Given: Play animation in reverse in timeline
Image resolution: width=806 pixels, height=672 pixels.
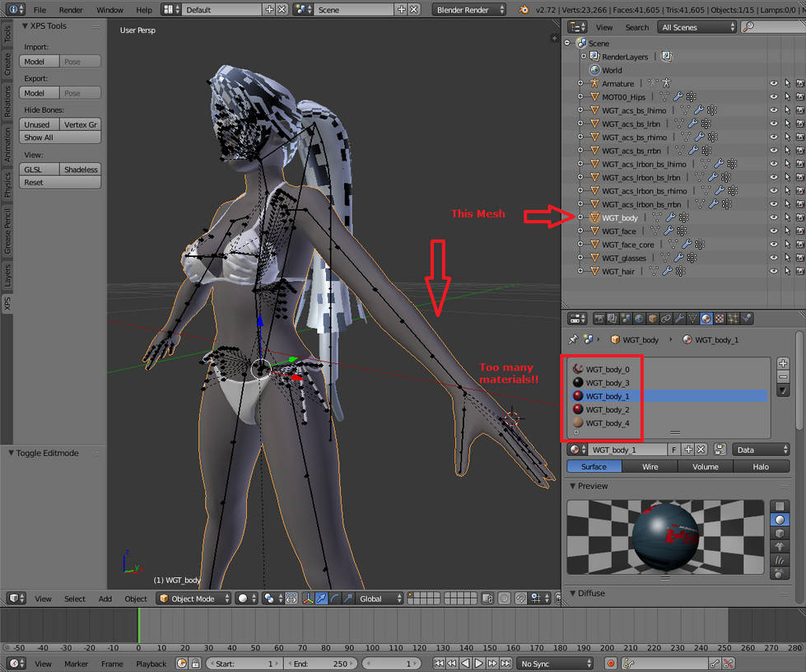Looking at the screenshot, I should (465, 663).
